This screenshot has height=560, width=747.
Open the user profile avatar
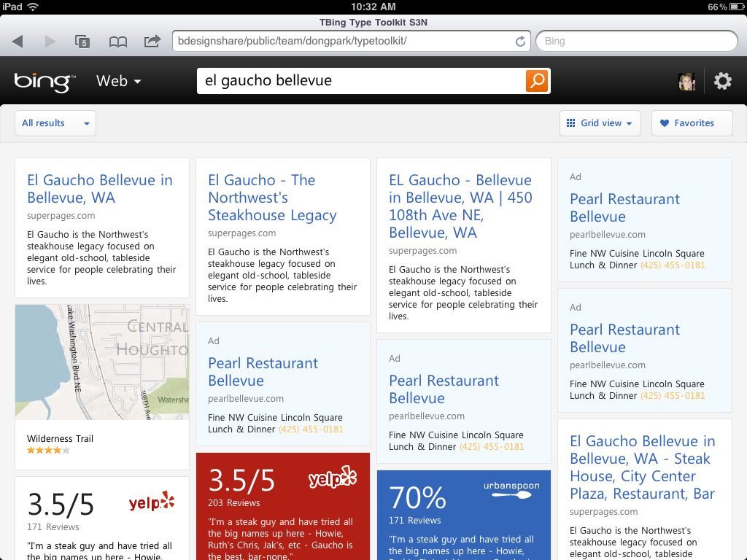click(x=686, y=82)
